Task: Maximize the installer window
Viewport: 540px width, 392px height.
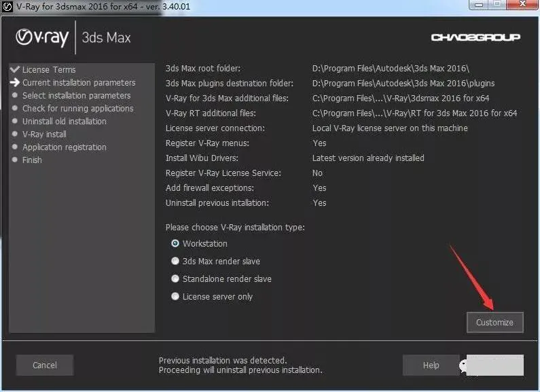Action: point(497,5)
